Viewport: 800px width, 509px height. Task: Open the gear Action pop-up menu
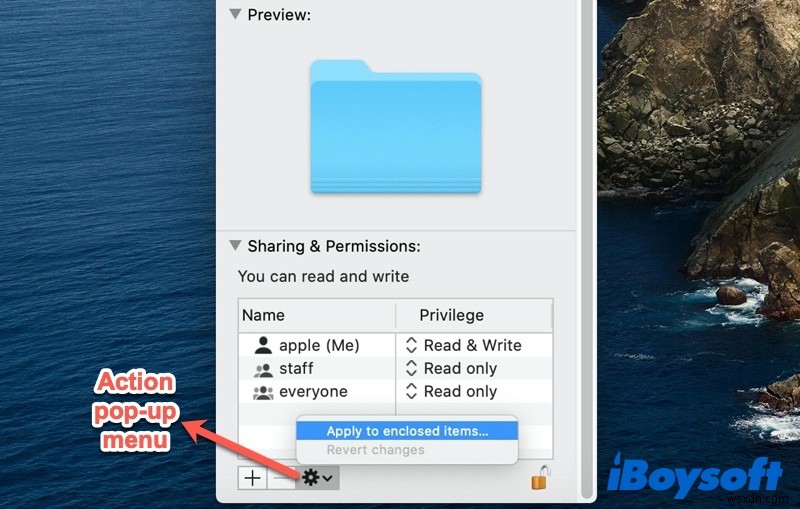(317, 478)
